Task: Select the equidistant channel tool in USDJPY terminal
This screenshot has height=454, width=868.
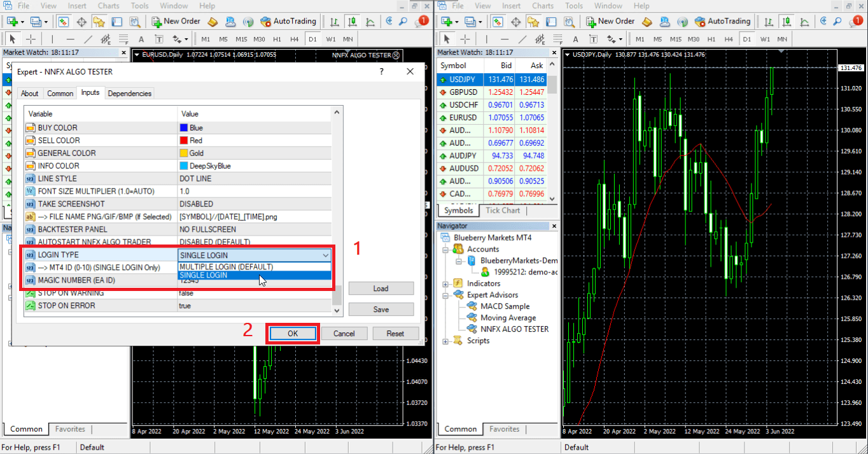Action: pos(540,39)
